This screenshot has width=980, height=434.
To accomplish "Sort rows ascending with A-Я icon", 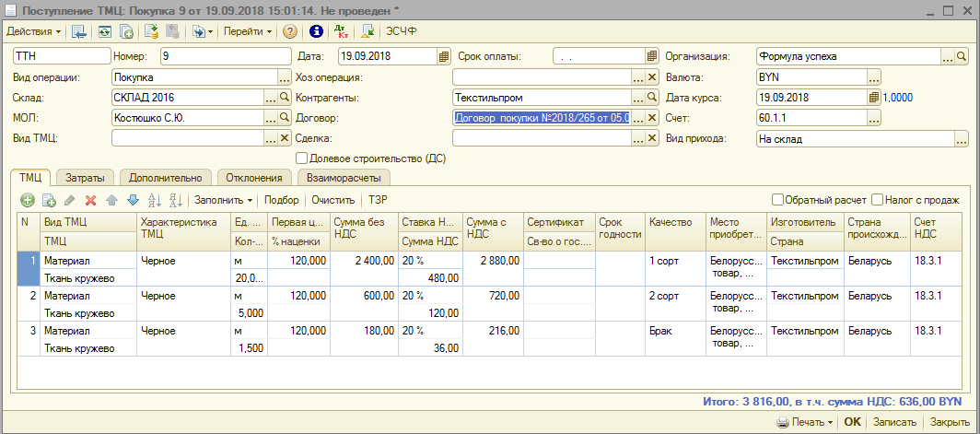I will point(154,200).
